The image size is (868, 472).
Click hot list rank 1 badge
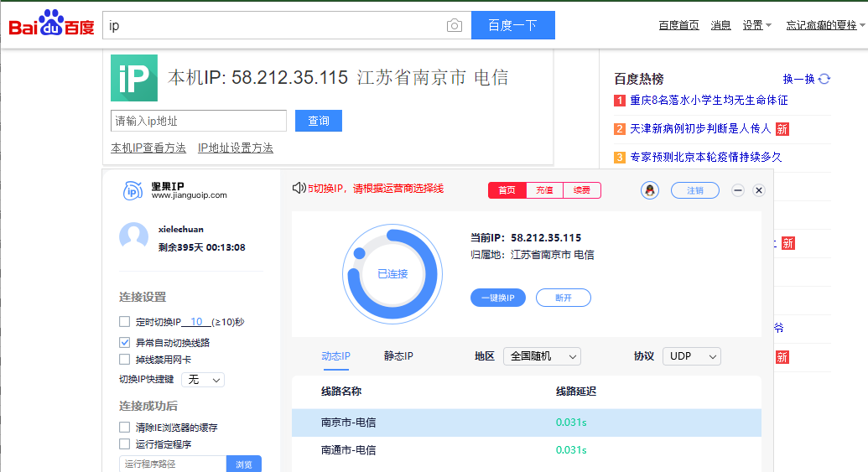coord(620,100)
